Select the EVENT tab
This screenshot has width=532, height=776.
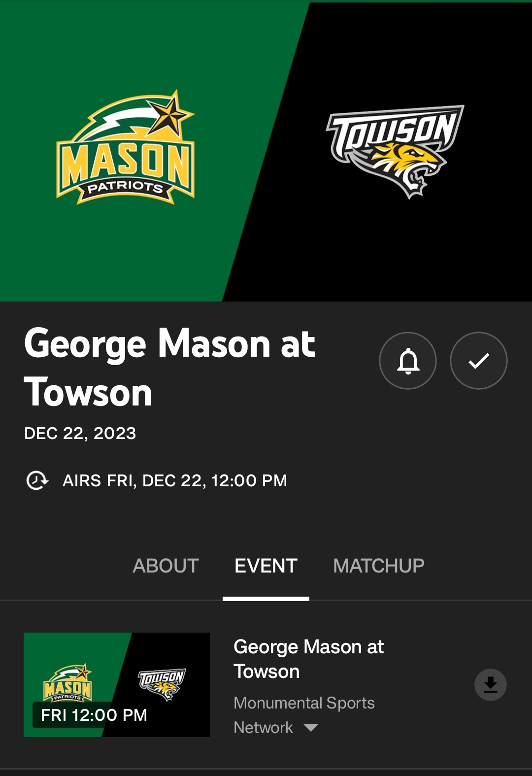click(x=266, y=566)
